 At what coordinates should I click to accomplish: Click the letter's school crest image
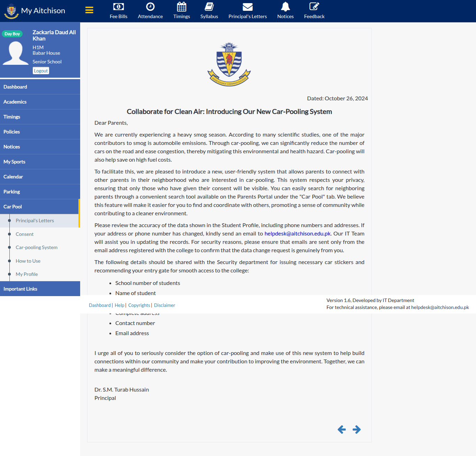coord(229,64)
